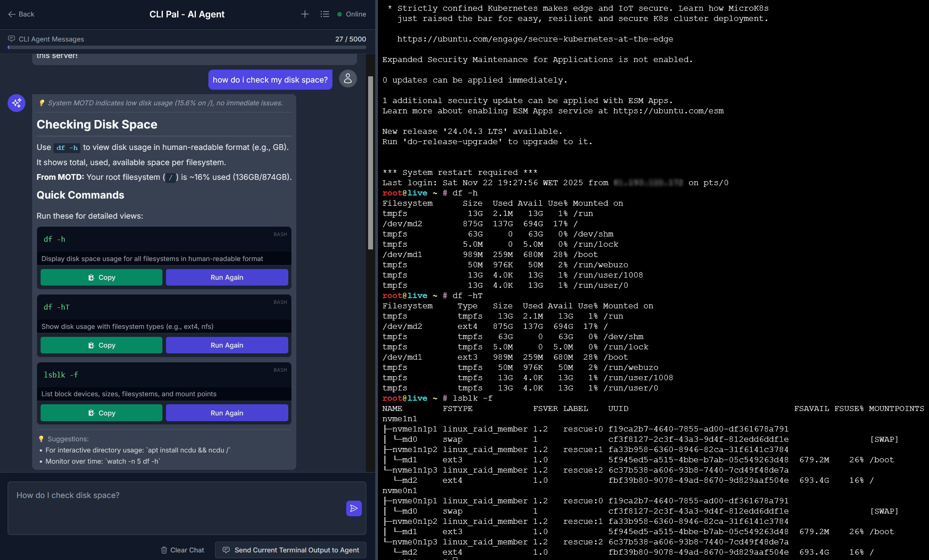Run Again the df -hT command
Viewport: 929px width, 560px height.
point(227,345)
